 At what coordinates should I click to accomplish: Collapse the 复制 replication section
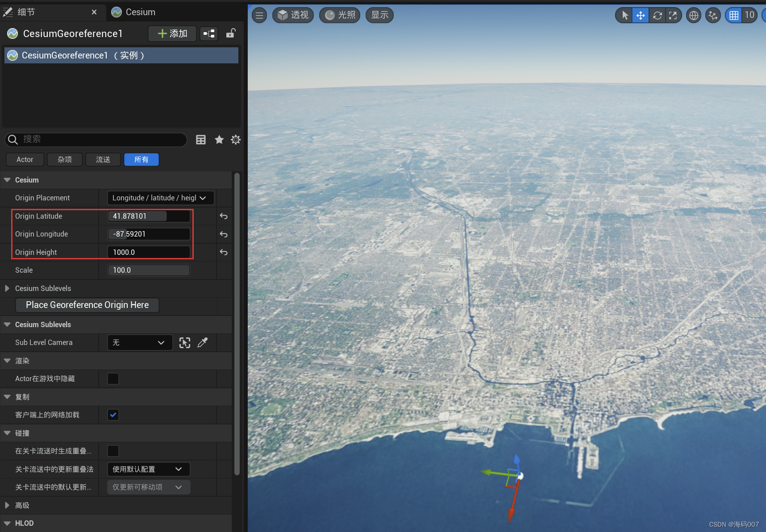click(x=7, y=397)
